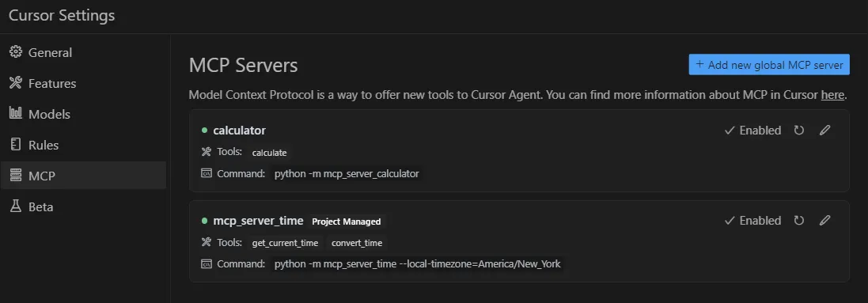Open the MCP settings section

point(83,176)
